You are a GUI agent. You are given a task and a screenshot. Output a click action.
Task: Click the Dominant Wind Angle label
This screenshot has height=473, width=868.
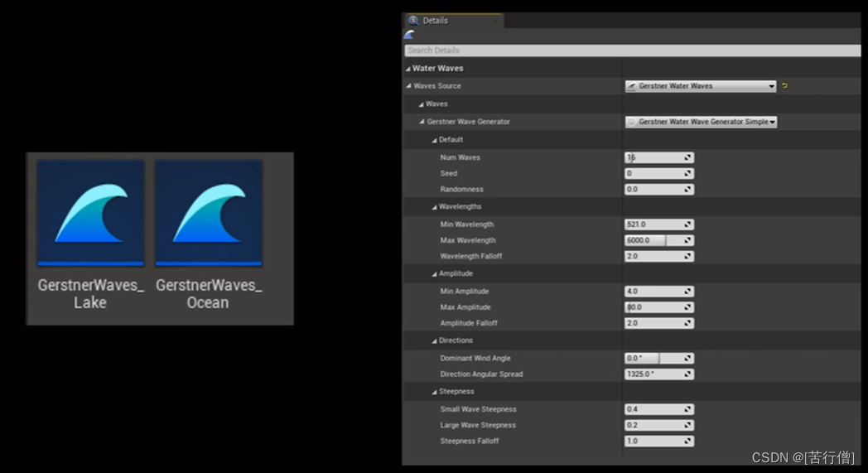tap(475, 359)
